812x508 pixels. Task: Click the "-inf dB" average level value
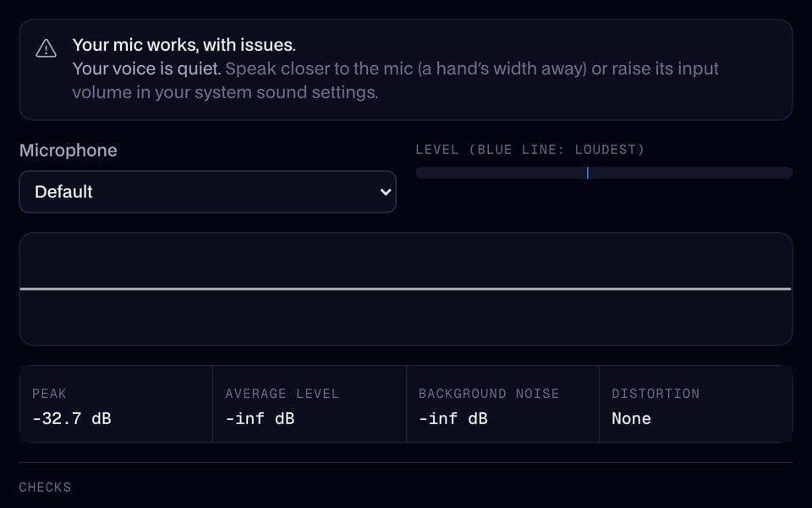(260, 418)
